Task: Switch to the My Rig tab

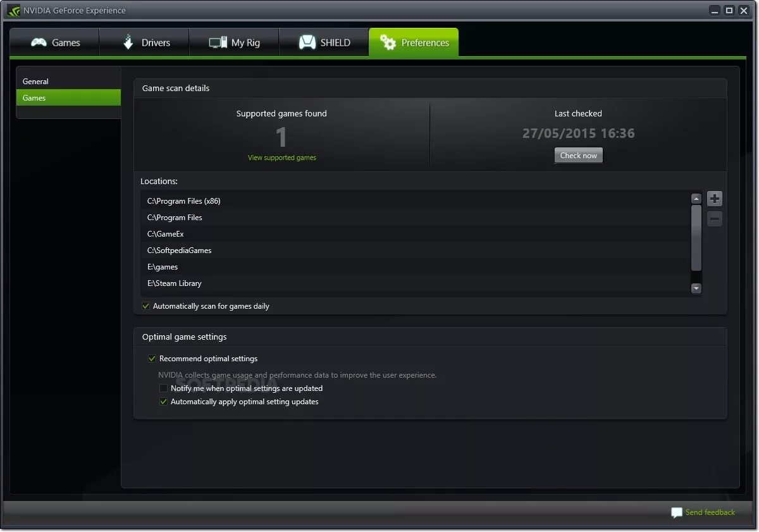Action: point(234,42)
